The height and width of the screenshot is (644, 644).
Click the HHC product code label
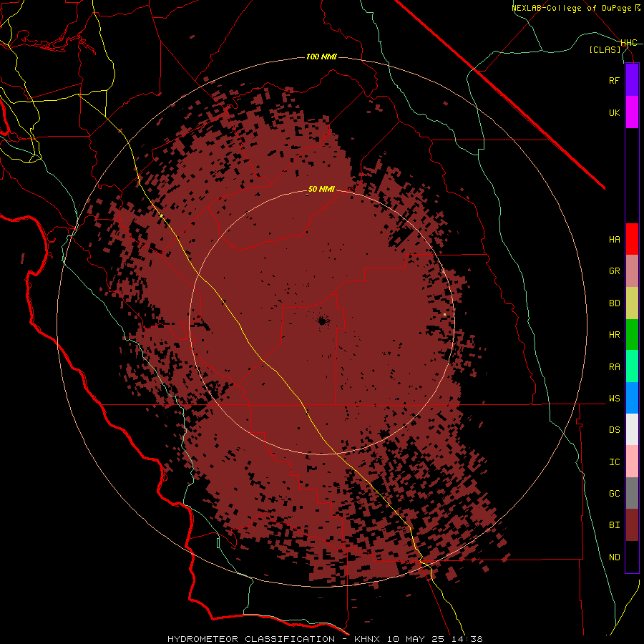tap(628, 43)
